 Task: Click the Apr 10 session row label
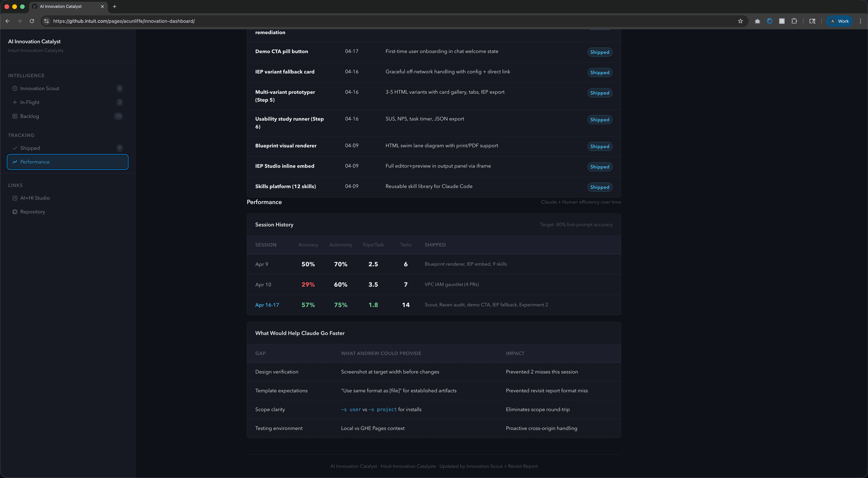[x=263, y=284]
